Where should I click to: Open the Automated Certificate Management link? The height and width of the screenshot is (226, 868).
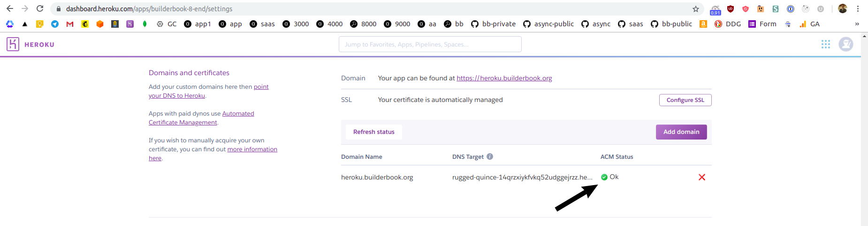pyautogui.click(x=201, y=118)
